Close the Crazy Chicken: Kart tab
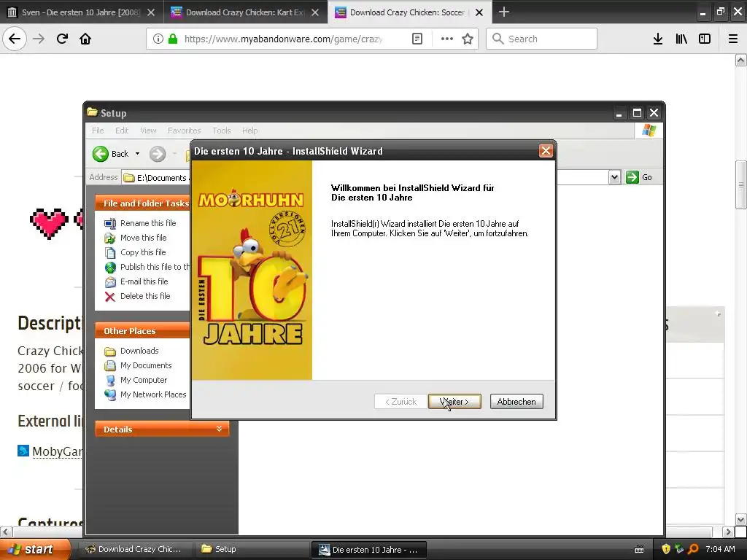 pos(315,12)
